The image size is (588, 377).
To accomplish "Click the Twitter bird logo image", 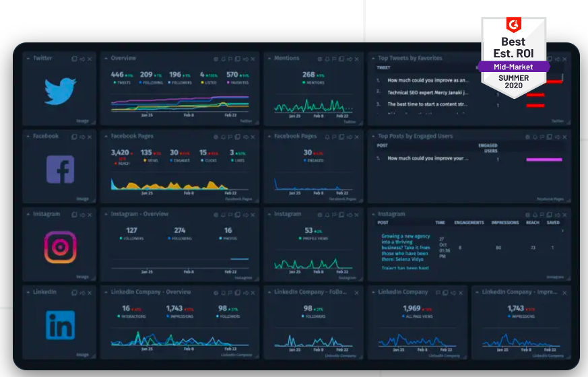I will (60, 91).
